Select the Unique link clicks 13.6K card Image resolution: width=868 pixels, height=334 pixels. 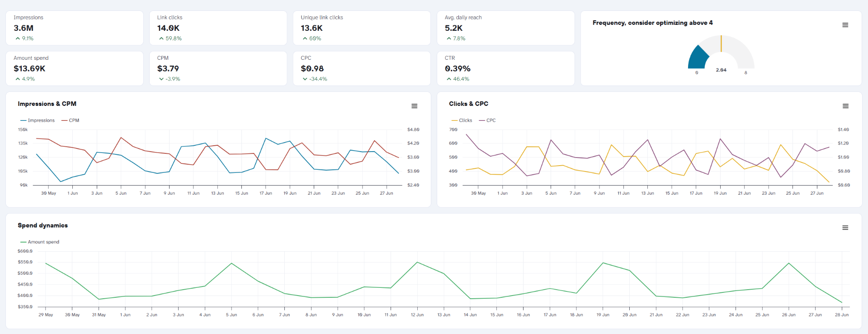tap(362, 28)
